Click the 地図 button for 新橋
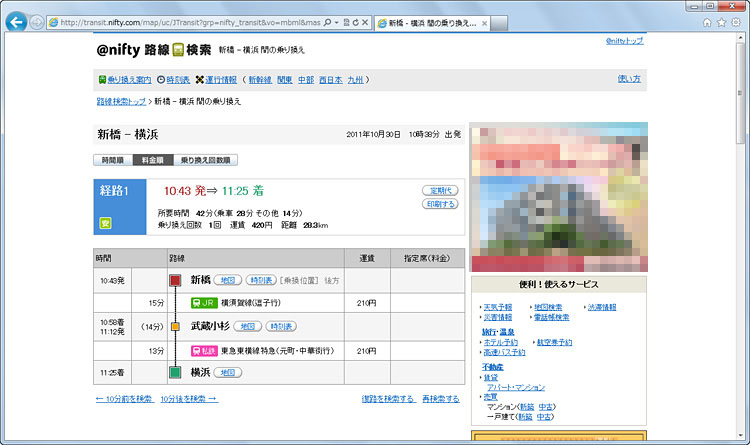 [x=228, y=280]
